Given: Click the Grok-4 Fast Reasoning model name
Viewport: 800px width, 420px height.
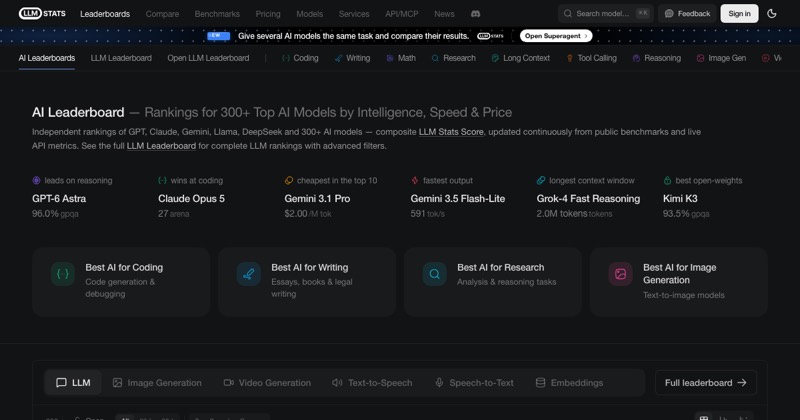Looking at the screenshot, I should (x=588, y=199).
